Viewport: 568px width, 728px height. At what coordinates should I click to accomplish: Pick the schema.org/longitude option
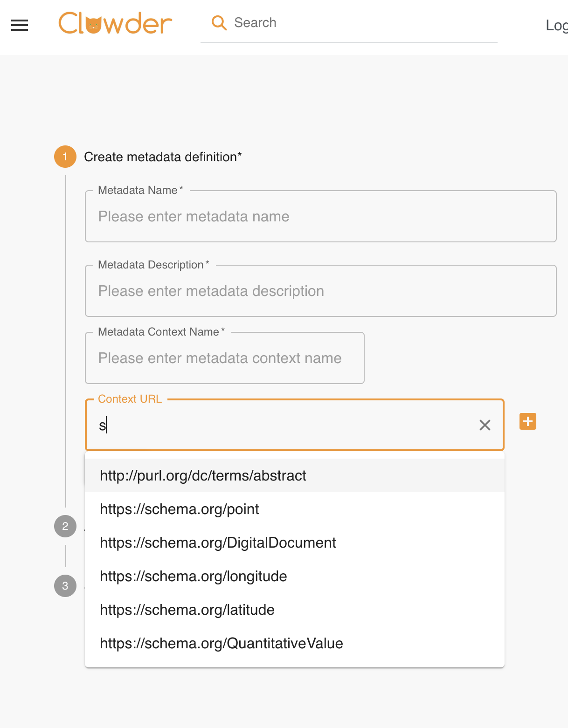(194, 576)
